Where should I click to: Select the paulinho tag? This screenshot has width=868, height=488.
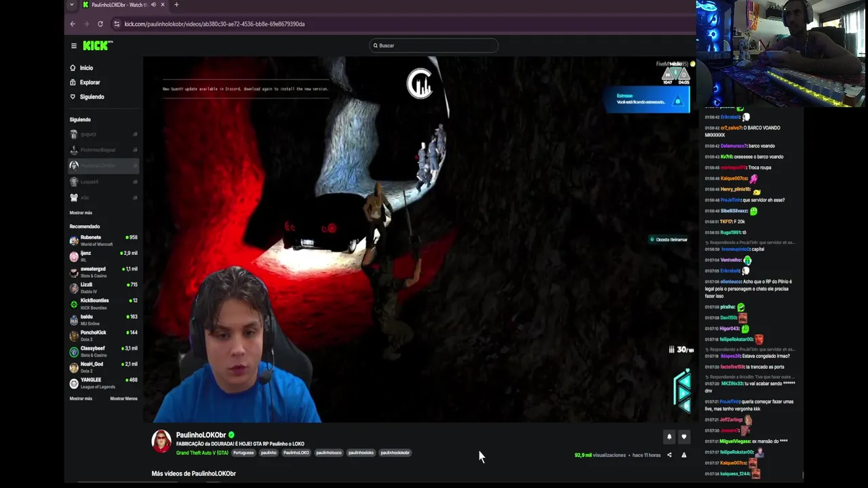[x=269, y=453]
